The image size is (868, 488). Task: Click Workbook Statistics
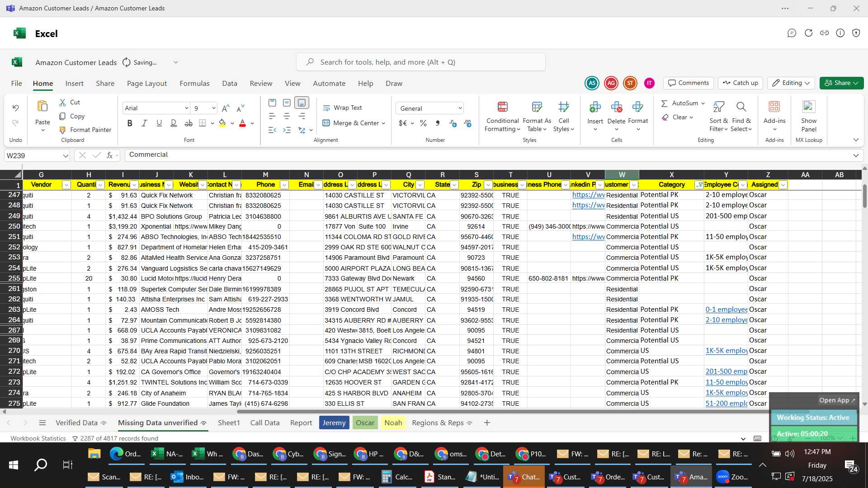[x=38, y=438]
